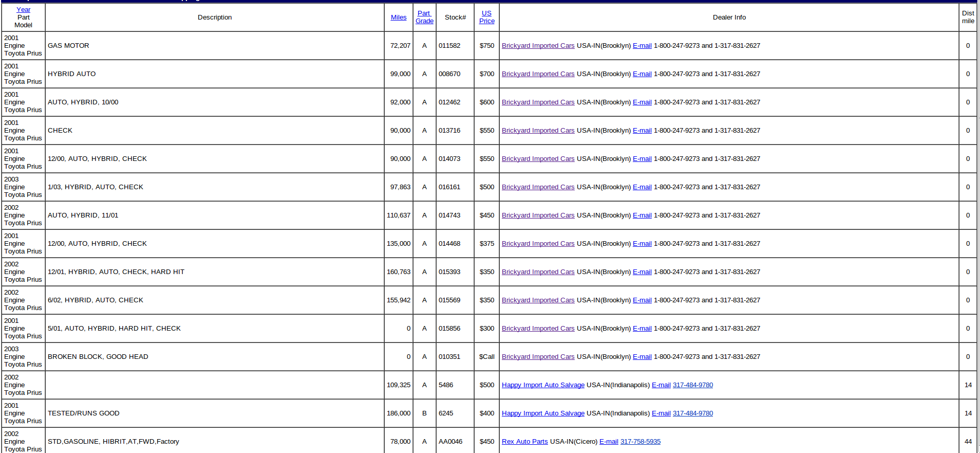Click the grade B cell
The height and width of the screenshot is (453, 980).
tap(424, 413)
